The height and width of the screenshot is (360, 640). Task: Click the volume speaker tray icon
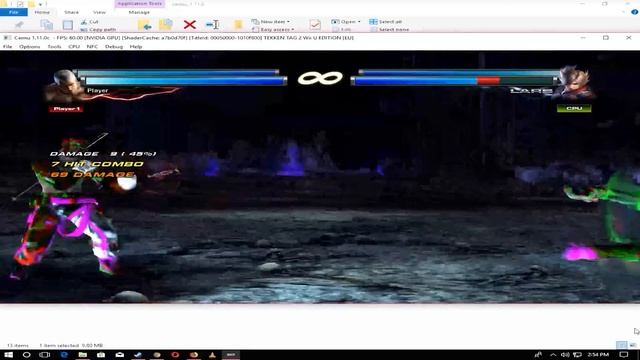pos(565,355)
